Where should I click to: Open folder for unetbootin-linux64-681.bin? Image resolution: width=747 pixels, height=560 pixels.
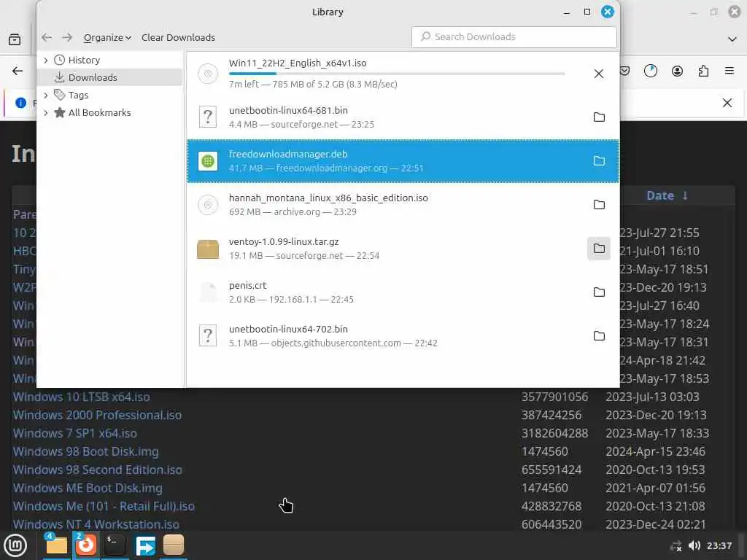pos(599,117)
